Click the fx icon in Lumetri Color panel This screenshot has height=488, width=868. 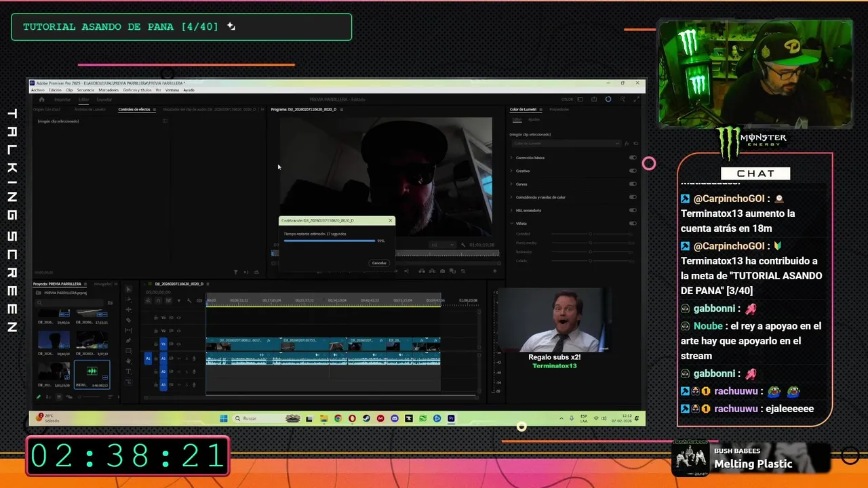pos(627,144)
